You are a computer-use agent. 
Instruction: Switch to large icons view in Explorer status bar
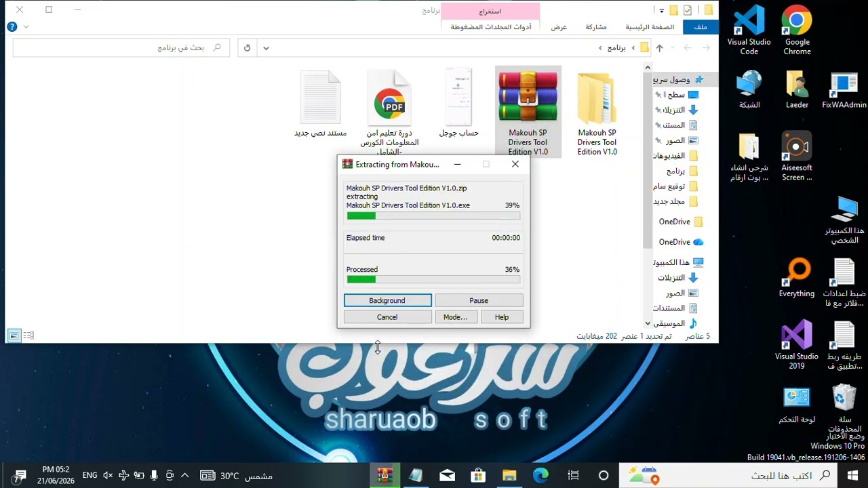14,335
